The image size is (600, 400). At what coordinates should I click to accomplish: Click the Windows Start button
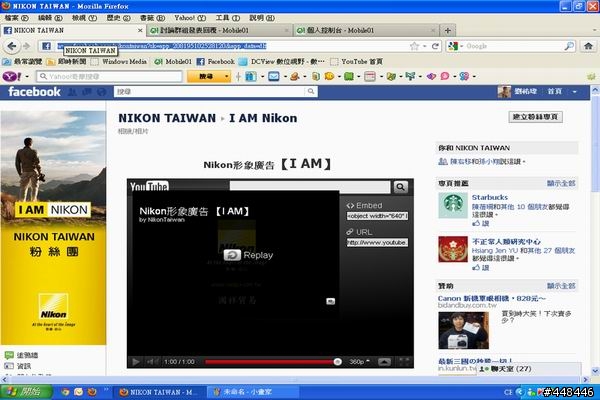[26, 392]
